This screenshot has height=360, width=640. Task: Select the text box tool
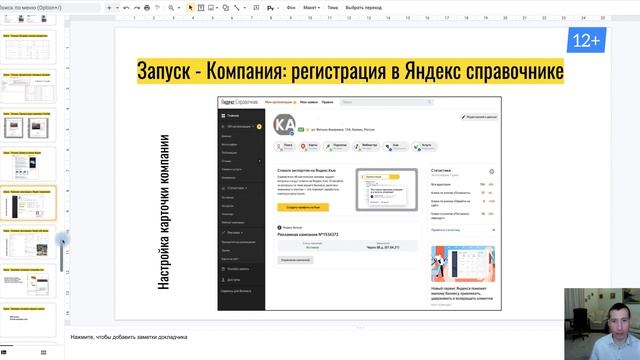coord(201,8)
